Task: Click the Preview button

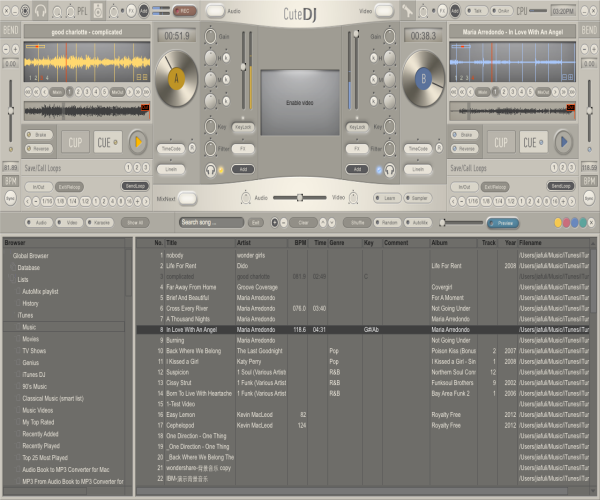Action: click(503, 223)
